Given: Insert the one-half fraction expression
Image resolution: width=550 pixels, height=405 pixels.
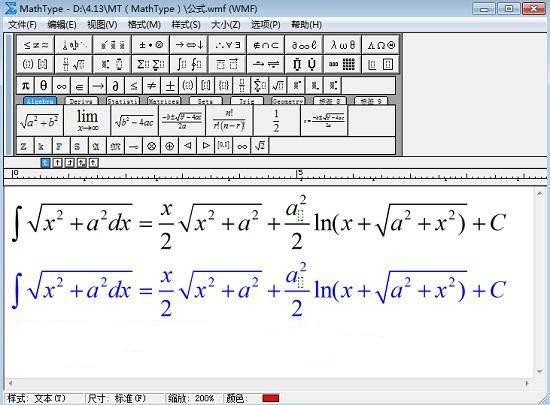Looking at the screenshot, I should [x=276, y=120].
